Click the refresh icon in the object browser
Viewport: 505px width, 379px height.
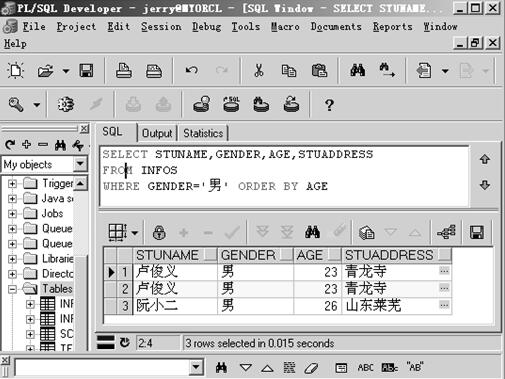[10, 145]
